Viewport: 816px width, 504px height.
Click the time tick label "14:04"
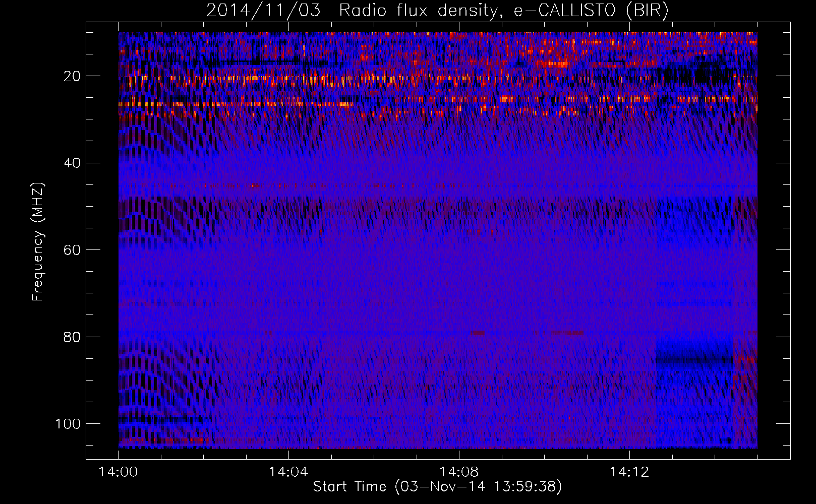click(288, 472)
